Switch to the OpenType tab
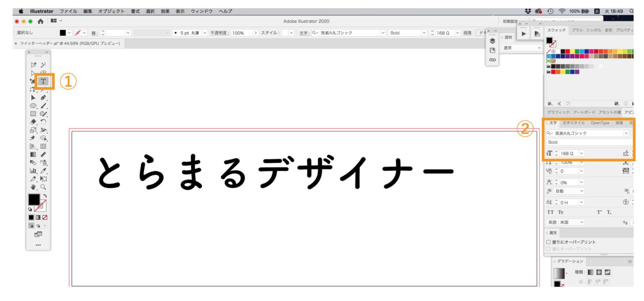 (600, 123)
